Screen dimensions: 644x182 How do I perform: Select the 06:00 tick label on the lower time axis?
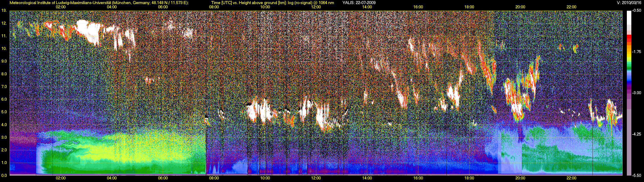pos(163,178)
